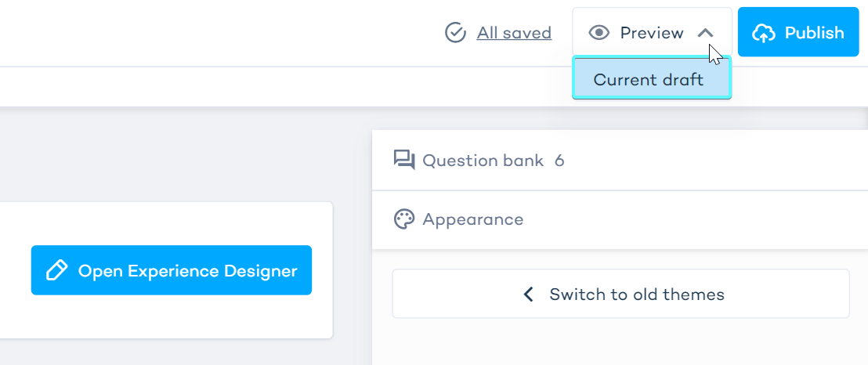Click the Switch to old themes text
Screen dimensions: 868x365
pyautogui.click(x=636, y=295)
